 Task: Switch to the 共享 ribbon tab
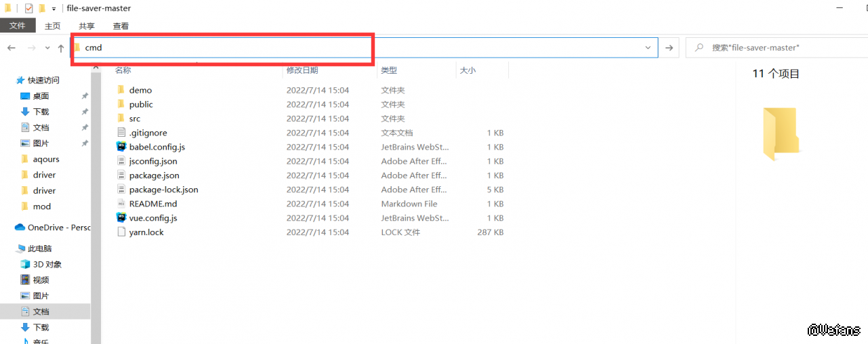pos(87,26)
